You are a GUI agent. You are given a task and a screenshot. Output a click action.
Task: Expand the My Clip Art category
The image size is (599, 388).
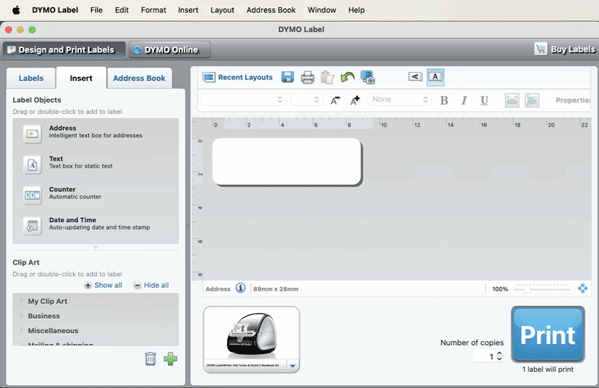pyautogui.click(x=21, y=301)
